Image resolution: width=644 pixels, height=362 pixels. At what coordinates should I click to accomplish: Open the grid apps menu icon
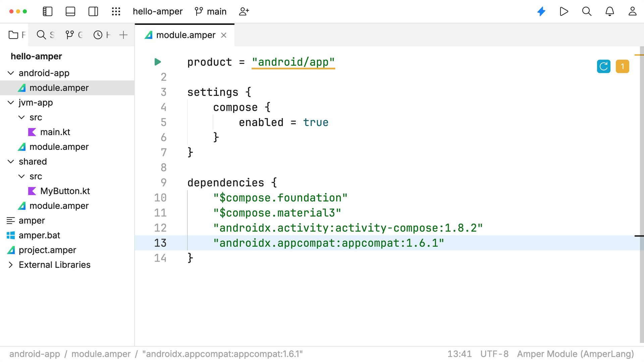tap(116, 11)
